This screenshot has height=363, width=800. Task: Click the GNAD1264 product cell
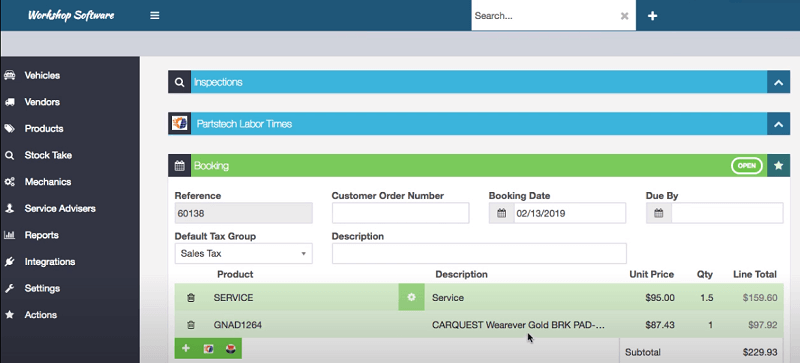[238, 325]
